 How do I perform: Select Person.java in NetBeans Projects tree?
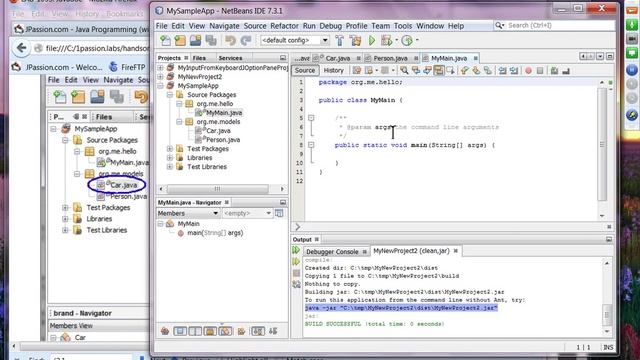tap(223, 140)
